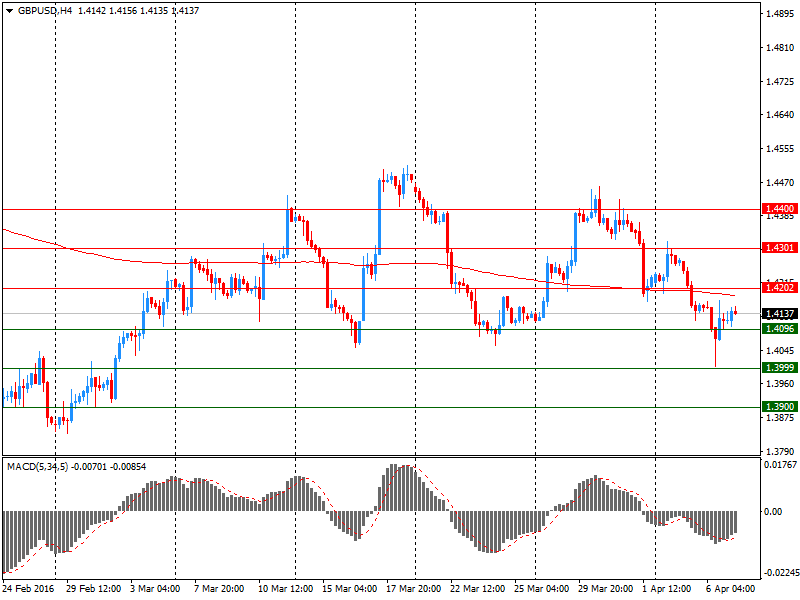Select the 1.3999 green support level label
The width and height of the screenshot is (800, 600).
coord(779,368)
